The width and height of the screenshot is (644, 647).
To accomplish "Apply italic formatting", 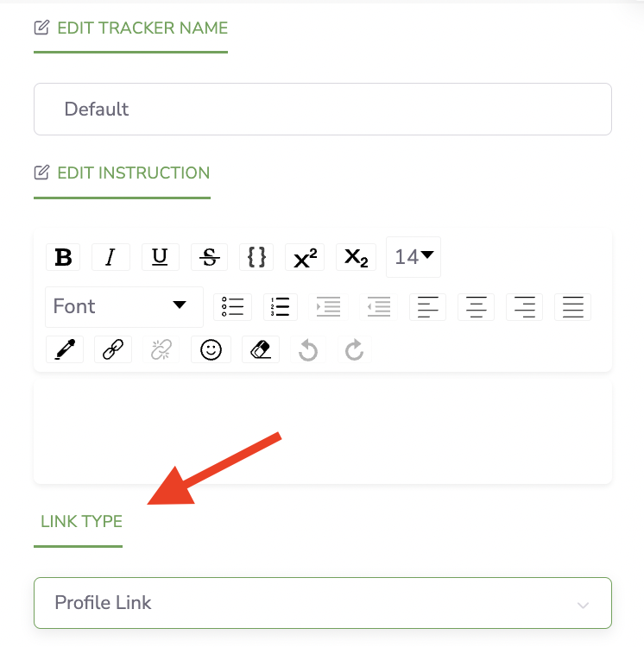I will 110,257.
